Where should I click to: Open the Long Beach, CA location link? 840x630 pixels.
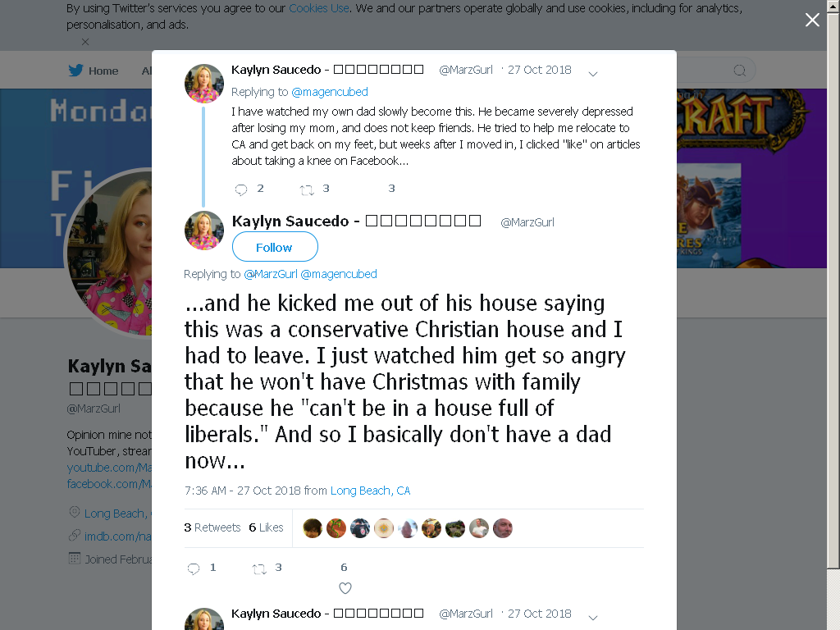(370, 491)
